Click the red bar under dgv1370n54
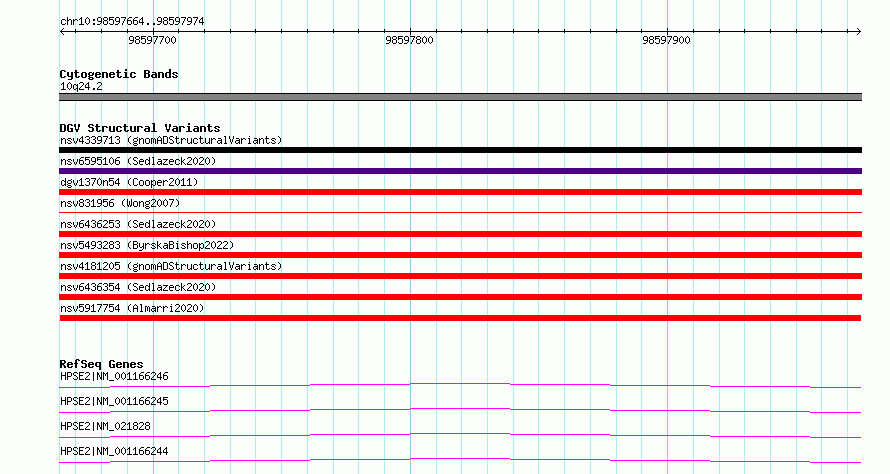 click(460, 192)
